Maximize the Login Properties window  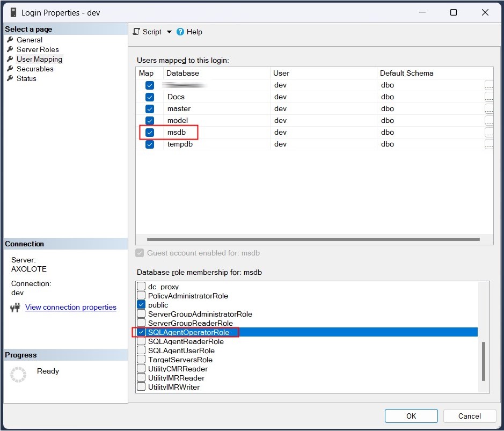click(454, 12)
